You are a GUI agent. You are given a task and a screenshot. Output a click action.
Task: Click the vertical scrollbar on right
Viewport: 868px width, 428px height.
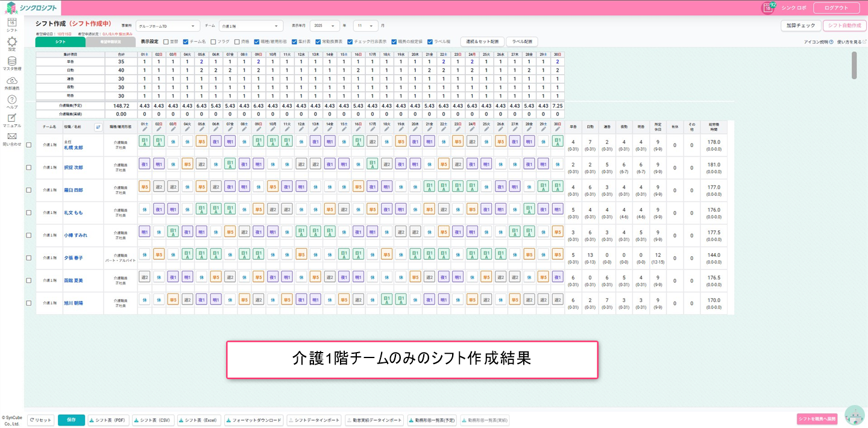click(854, 65)
